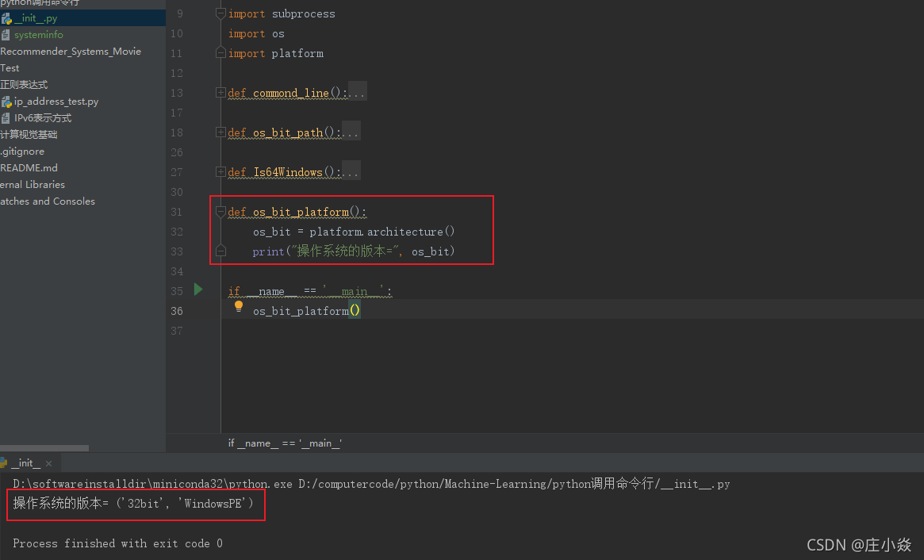Click console output ('32bit', 'WindowsPE')
This screenshot has width=924, height=560.
point(185,504)
